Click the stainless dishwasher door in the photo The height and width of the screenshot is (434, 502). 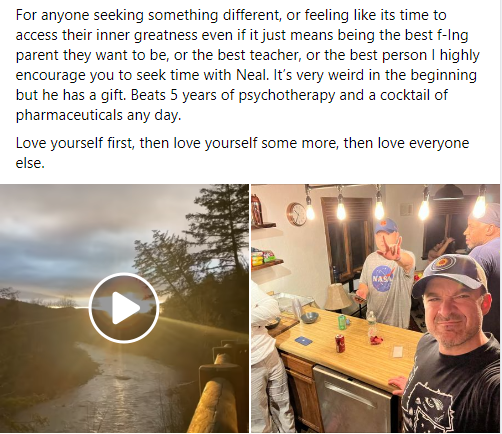coord(352,399)
